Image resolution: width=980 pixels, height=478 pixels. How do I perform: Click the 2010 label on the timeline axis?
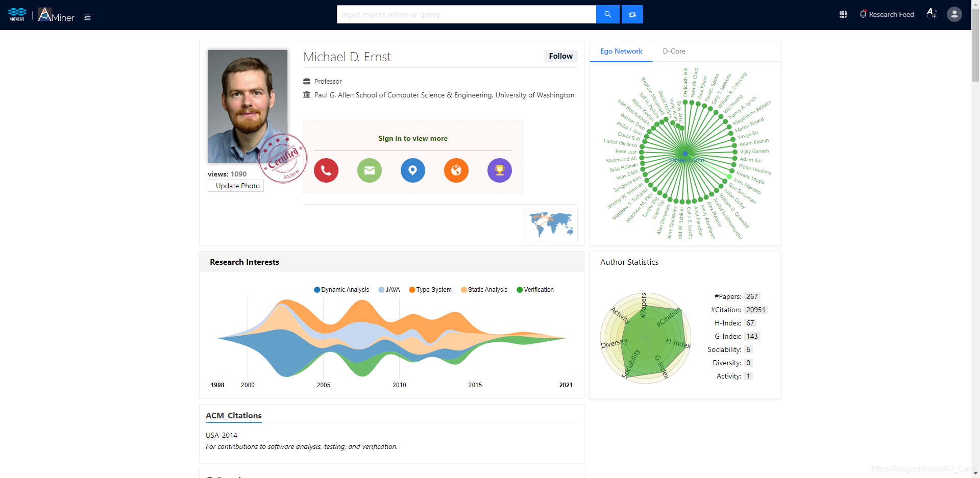pyautogui.click(x=399, y=385)
